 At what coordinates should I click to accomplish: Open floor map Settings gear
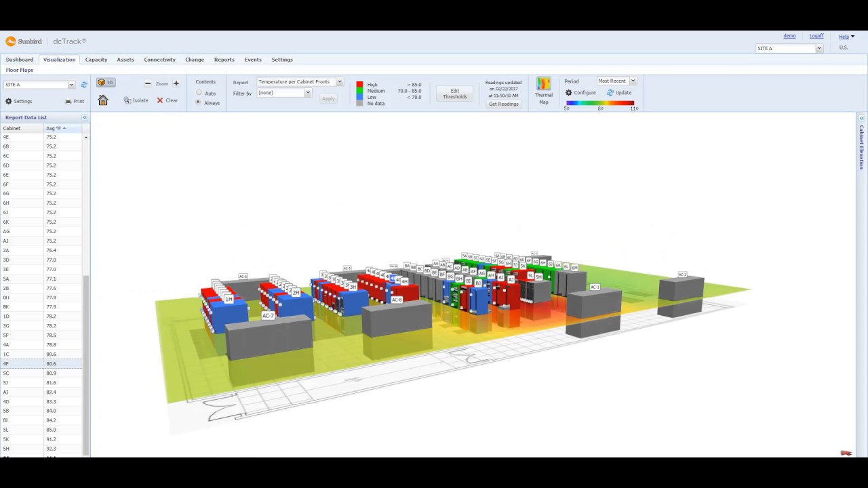coord(19,101)
